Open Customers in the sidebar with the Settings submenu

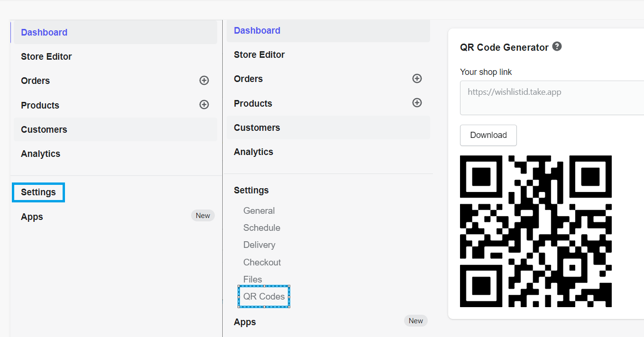point(257,128)
